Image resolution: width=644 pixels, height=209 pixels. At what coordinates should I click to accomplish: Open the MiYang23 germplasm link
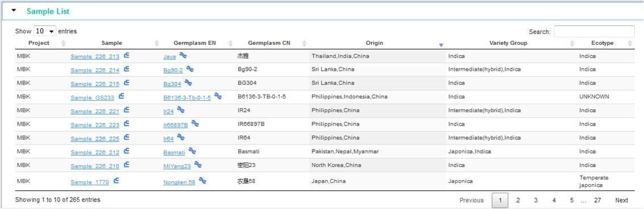(177, 167)
